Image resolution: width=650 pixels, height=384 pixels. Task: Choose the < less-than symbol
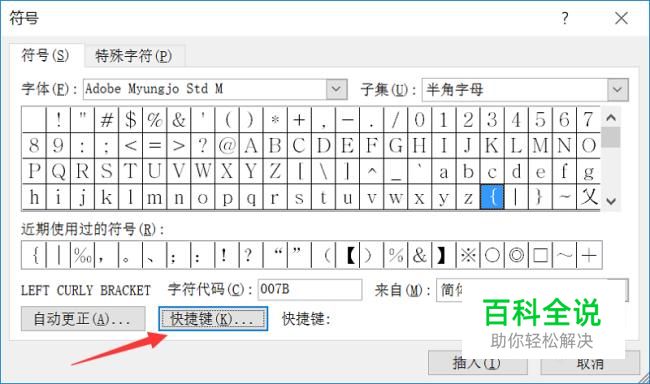pos(130,146)
